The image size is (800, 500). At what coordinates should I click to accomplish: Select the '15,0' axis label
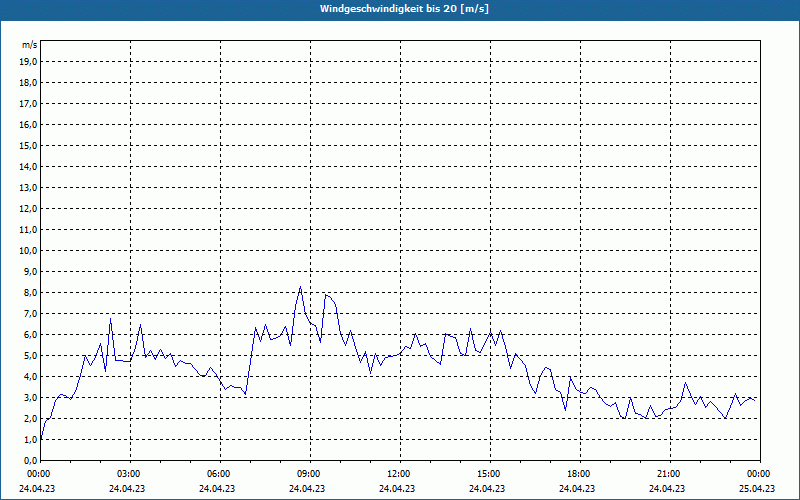point(28,145)
